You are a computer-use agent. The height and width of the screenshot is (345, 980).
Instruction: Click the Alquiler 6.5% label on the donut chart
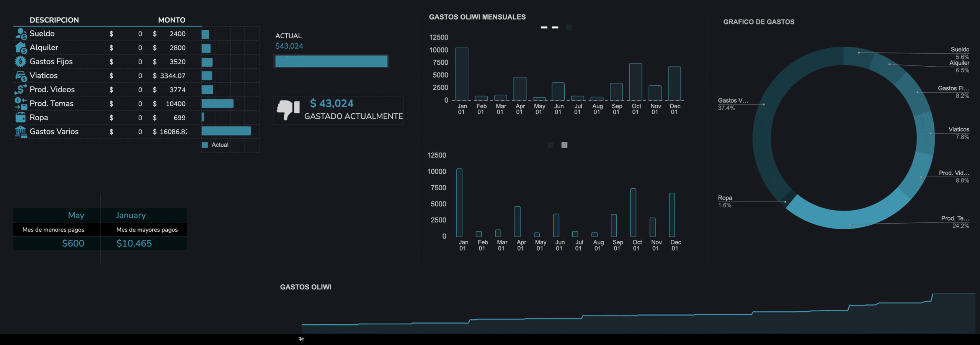click(x=959, y=67)
